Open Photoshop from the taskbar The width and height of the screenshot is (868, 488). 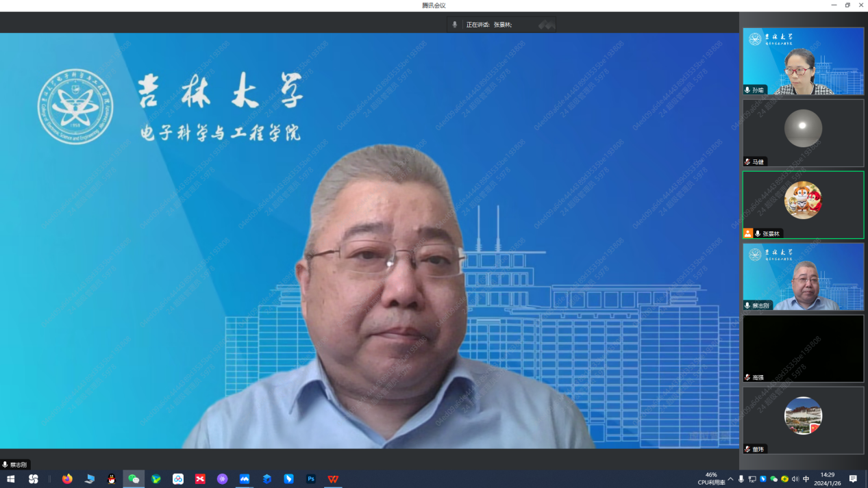pos(311,479)
